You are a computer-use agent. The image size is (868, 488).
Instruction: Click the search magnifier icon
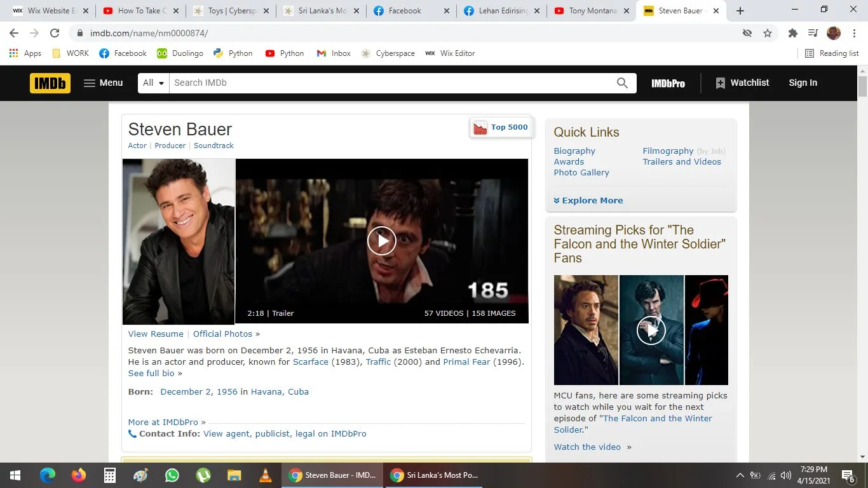click(x=622, y=83)
